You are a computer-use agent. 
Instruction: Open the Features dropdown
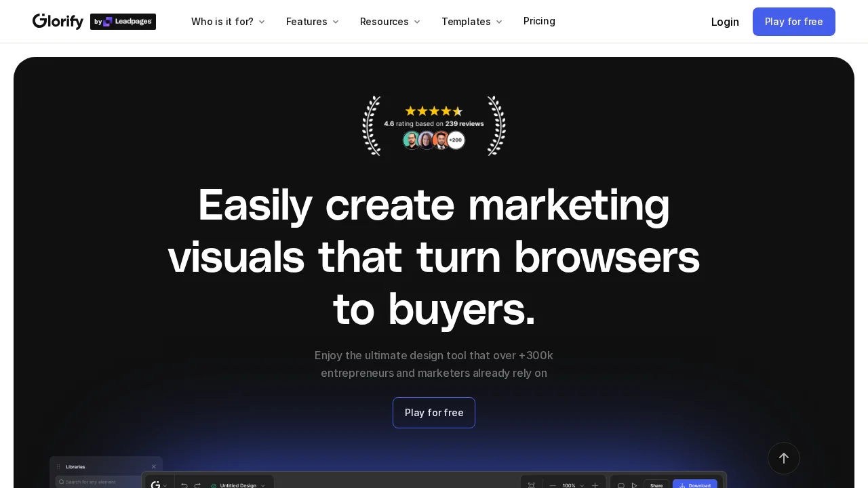pos(312,22)
